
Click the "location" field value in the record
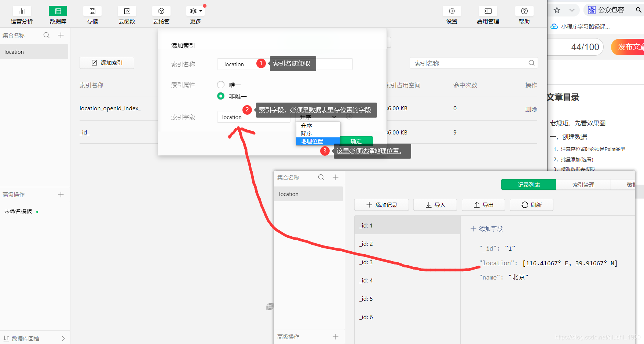click(x=570, y=263)
